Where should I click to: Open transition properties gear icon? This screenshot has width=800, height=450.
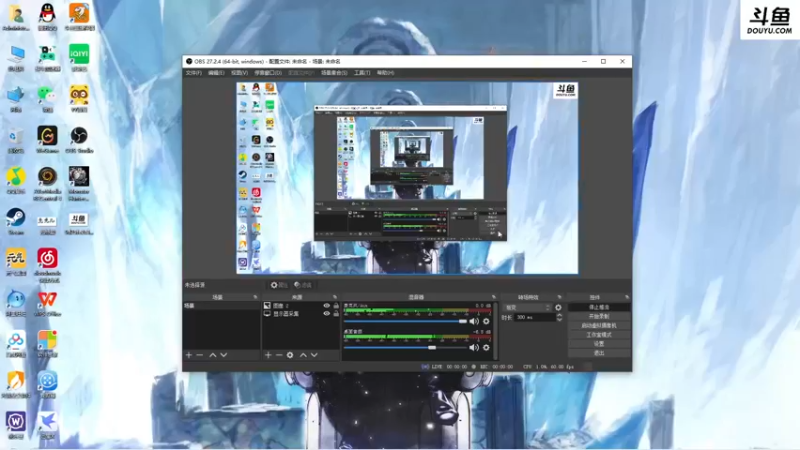[558, 308]
